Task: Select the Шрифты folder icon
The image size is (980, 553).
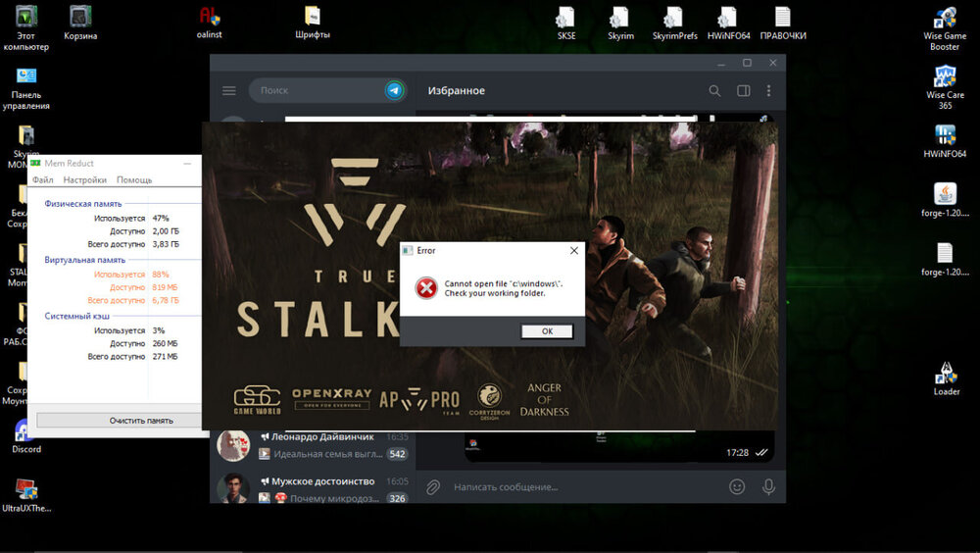Action: pyautogui.click(x=313, y=24)
